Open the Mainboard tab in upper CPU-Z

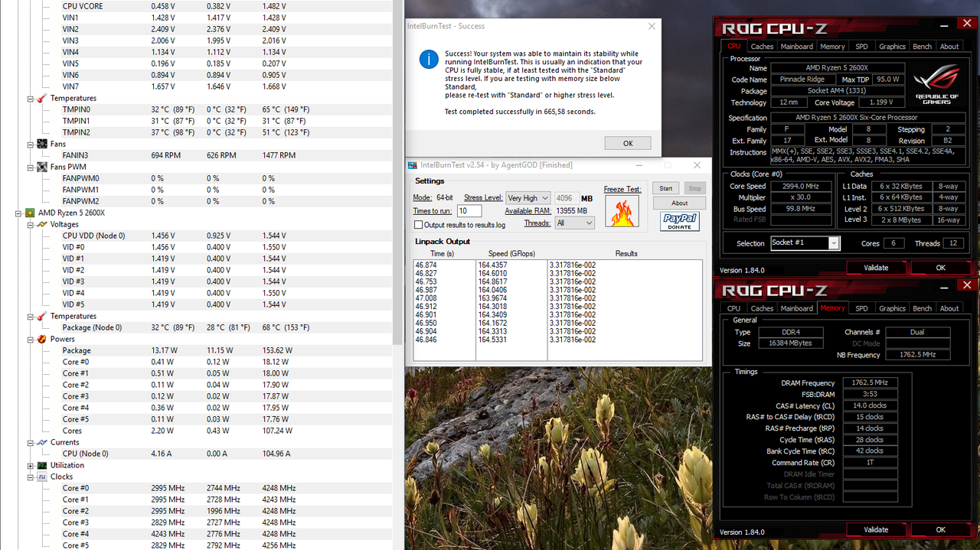(x=796, y=47)
